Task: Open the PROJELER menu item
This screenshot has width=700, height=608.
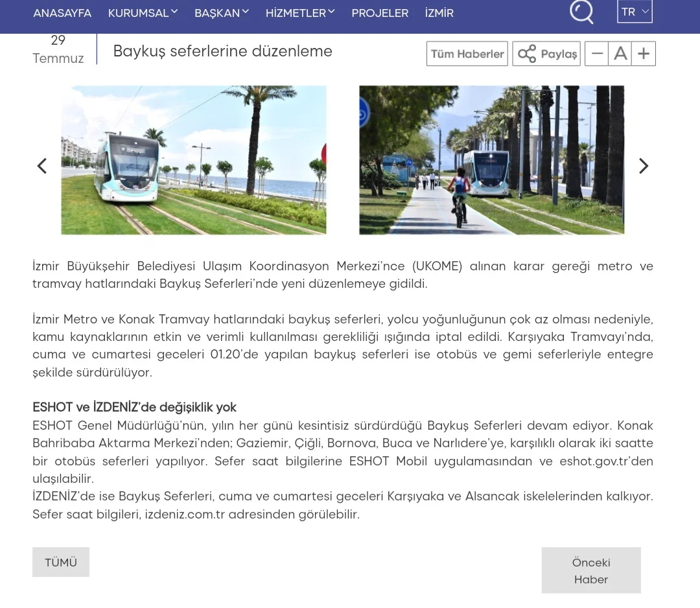Action: click(x=380, y=13)
